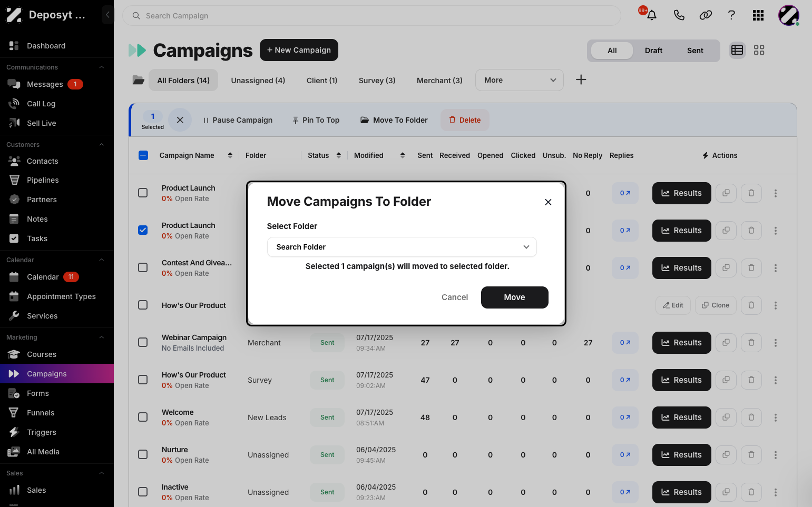The image size is (812, 507).
Task: Open the link chain icon in header
Action: point(706,15)
